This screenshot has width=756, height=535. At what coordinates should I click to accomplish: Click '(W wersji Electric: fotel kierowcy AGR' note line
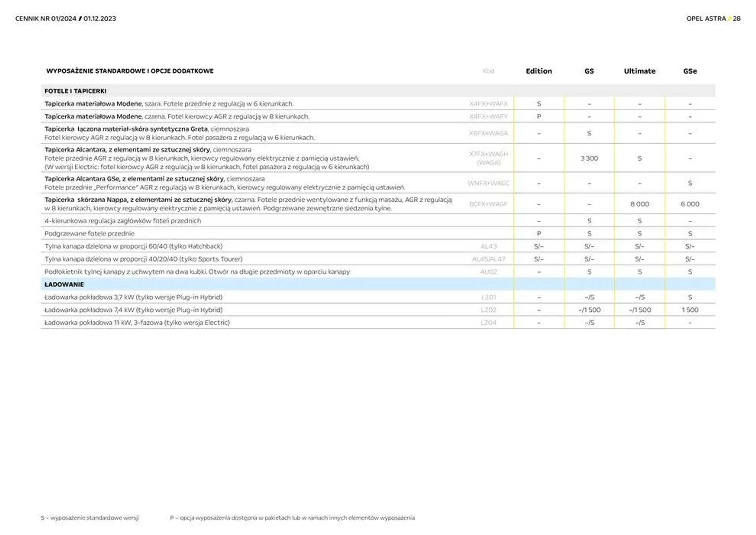207,167
